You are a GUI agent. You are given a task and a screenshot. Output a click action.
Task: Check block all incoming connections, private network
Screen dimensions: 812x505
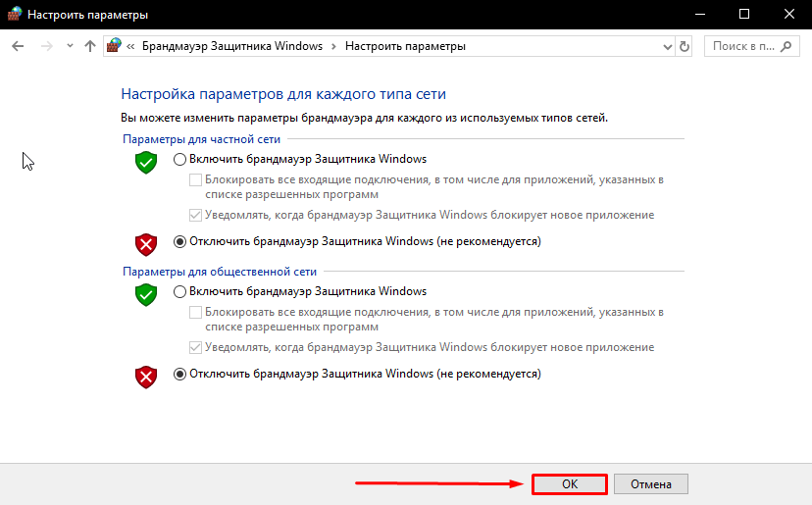pyautogui.click(x=195, y=179)
